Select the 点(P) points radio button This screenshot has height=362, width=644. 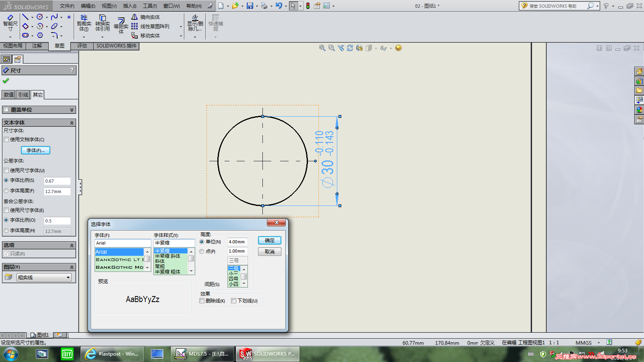202,251
